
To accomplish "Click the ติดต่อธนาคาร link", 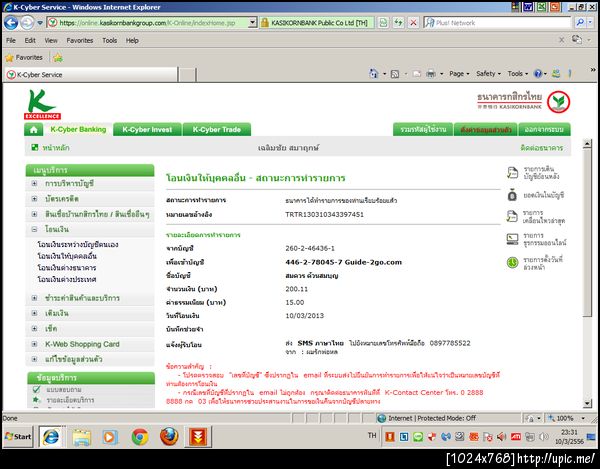I will [541, 148].
